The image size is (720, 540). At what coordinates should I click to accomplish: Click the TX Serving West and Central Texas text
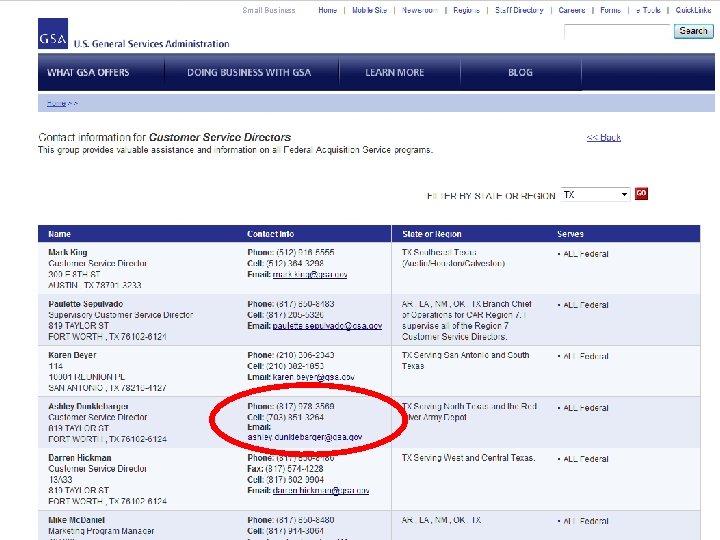coord(468,458)
